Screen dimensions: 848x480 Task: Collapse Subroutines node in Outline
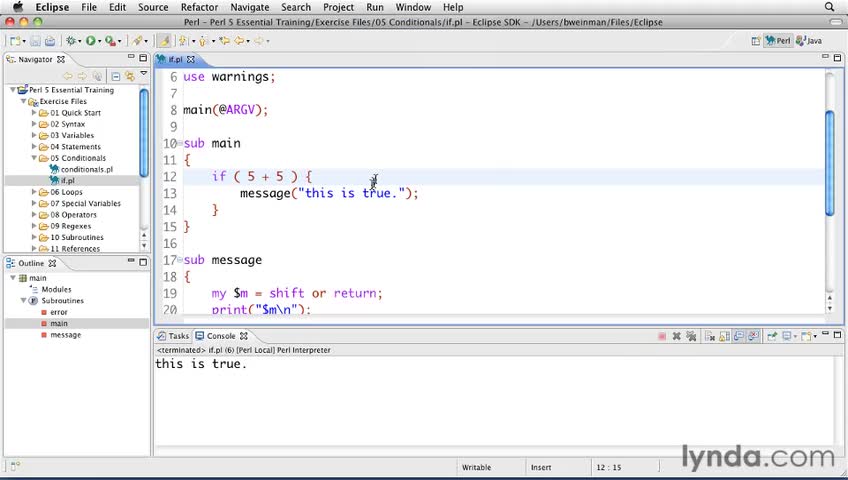click(x=24, y=301)
